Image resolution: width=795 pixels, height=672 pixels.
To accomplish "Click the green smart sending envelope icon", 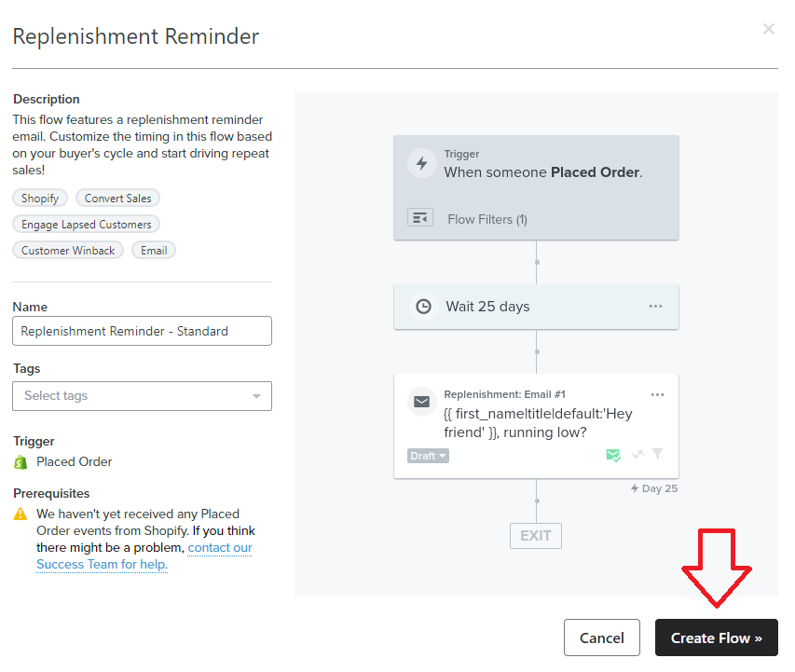I will coord(613,455).
